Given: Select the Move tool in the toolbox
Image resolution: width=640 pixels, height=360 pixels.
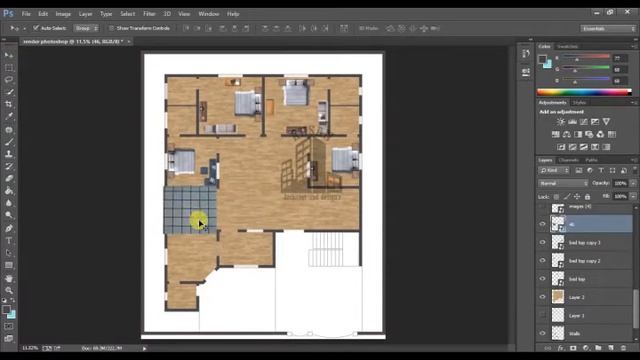Looking at the screenshot, I should 9,55.
